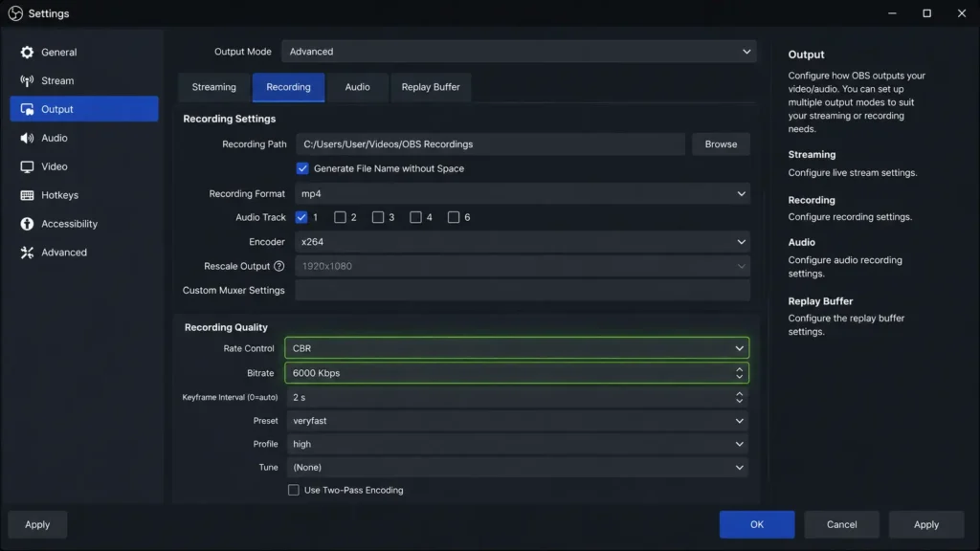980x551 pixels.
Task: Click Apply button at bottom right
Action: [x=926, y=525]
